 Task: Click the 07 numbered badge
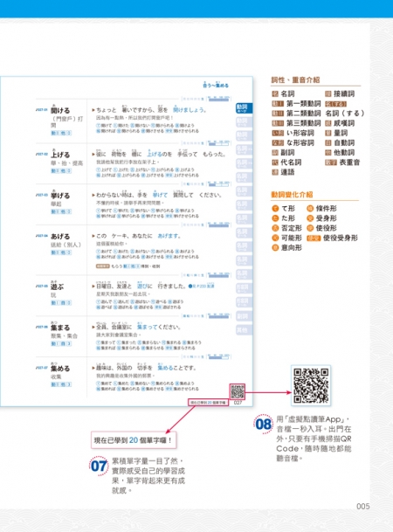(x=99, y=466)
